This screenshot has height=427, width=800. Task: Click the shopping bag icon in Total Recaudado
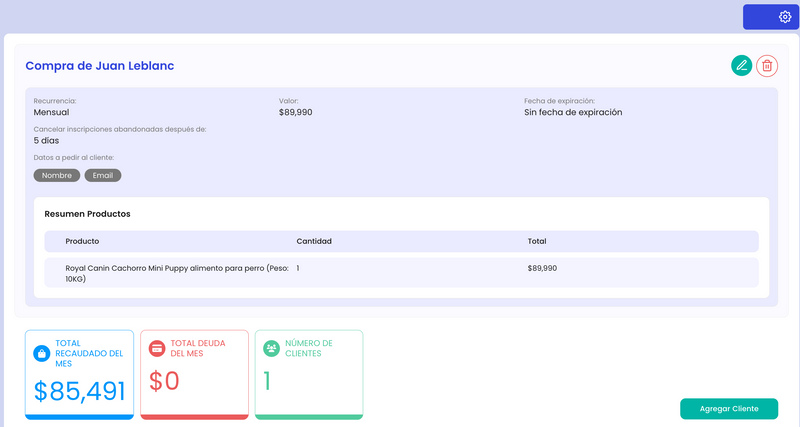tap(42, 353)
